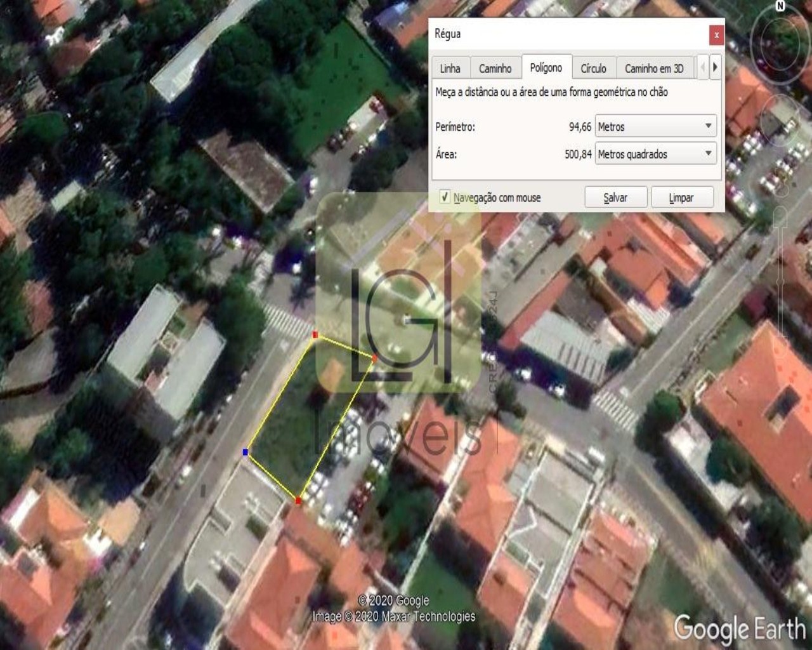
Task: Open the Caminho em 3D tab
Action: (x=654, y=68)
